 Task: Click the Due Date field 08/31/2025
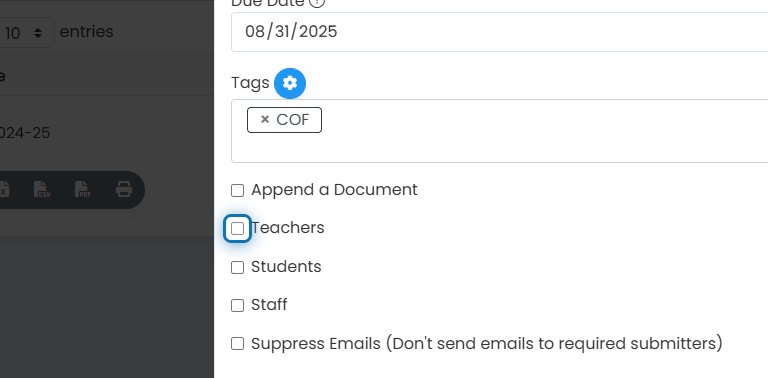pyautogui.click(x=500, y=32)
